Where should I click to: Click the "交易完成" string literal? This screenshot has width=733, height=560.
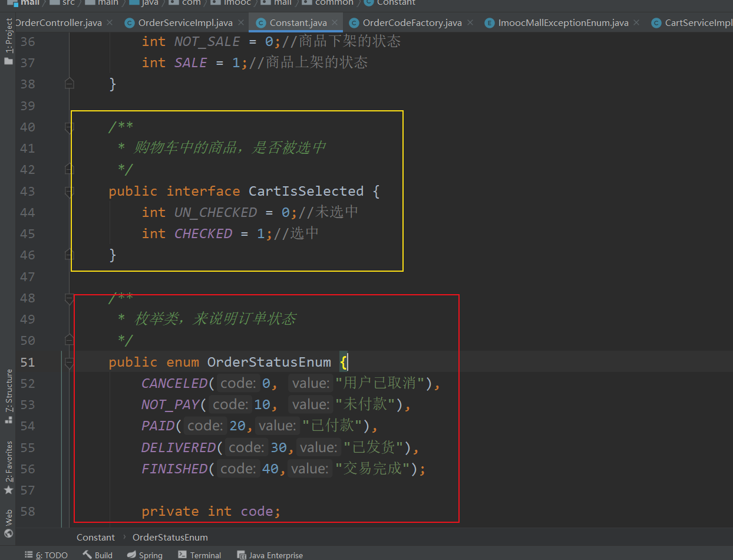(x=373, y=469)
